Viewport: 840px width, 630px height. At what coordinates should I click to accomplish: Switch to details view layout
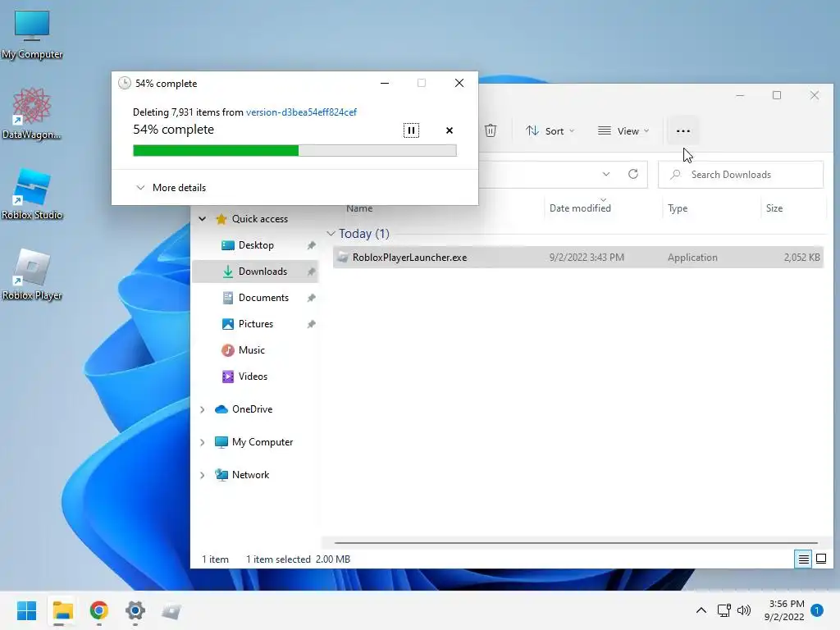pos(804,559)
